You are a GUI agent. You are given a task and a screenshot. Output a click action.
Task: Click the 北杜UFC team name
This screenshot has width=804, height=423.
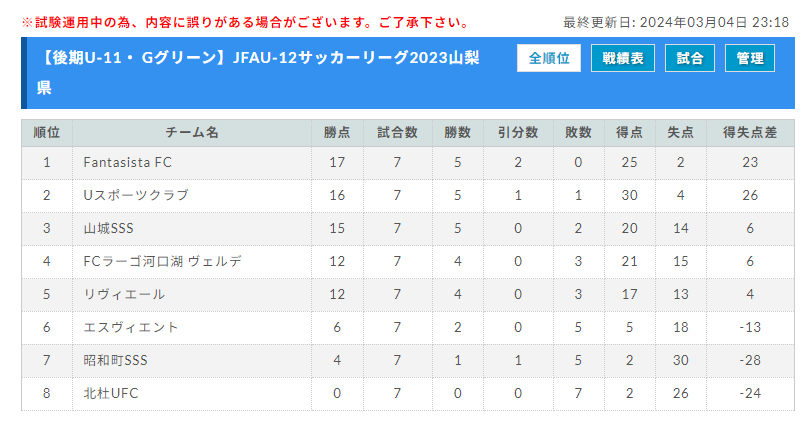pyautogui.click(x=111, y=393)
